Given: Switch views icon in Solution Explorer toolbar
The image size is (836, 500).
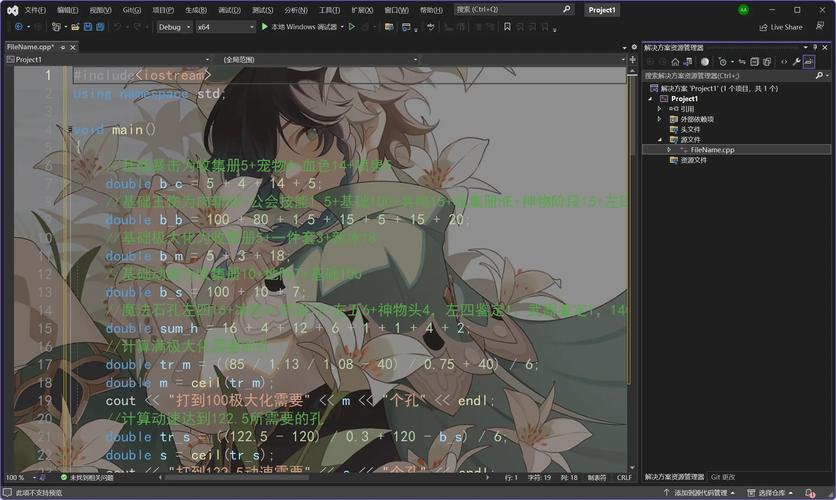Looking at the screenshot, I should [688, 62].
